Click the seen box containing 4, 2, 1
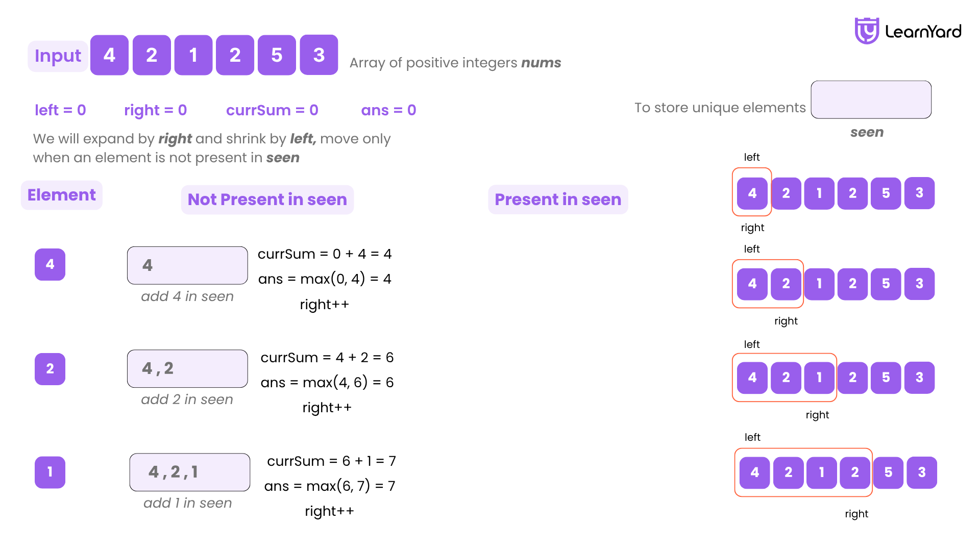Viewport: 980px width, 551px height. coord(190,472)
